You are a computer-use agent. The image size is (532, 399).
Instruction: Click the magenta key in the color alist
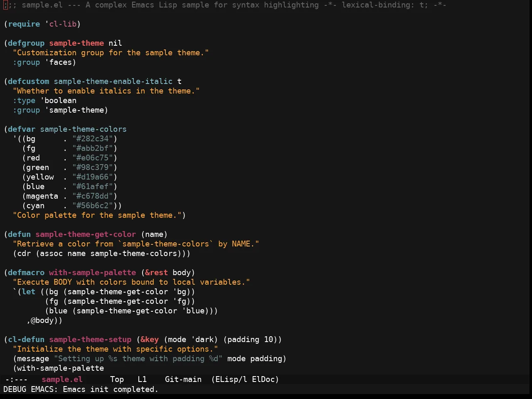click(42, 196)
